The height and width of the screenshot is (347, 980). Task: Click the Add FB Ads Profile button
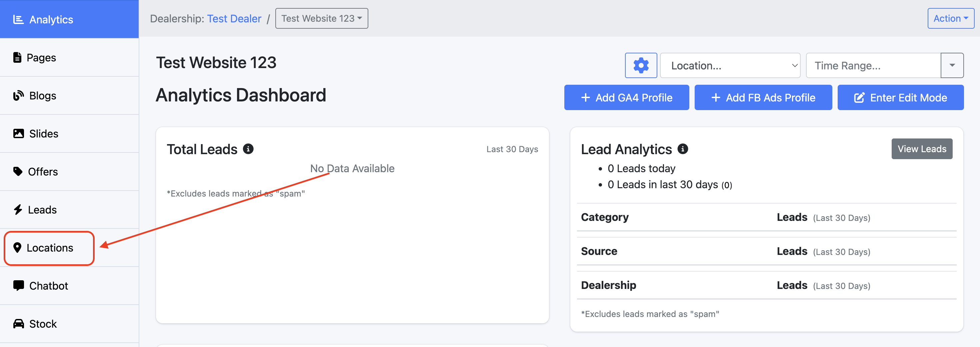point(763,97)
